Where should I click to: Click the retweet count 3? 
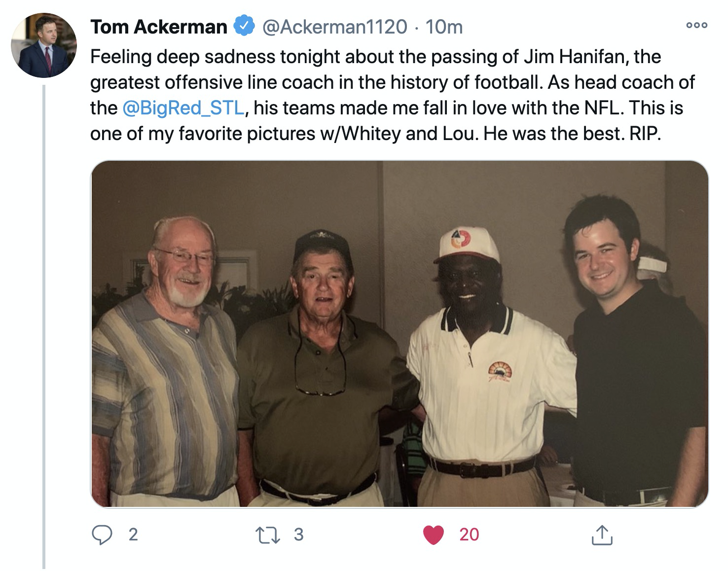[x=298, y=535]
